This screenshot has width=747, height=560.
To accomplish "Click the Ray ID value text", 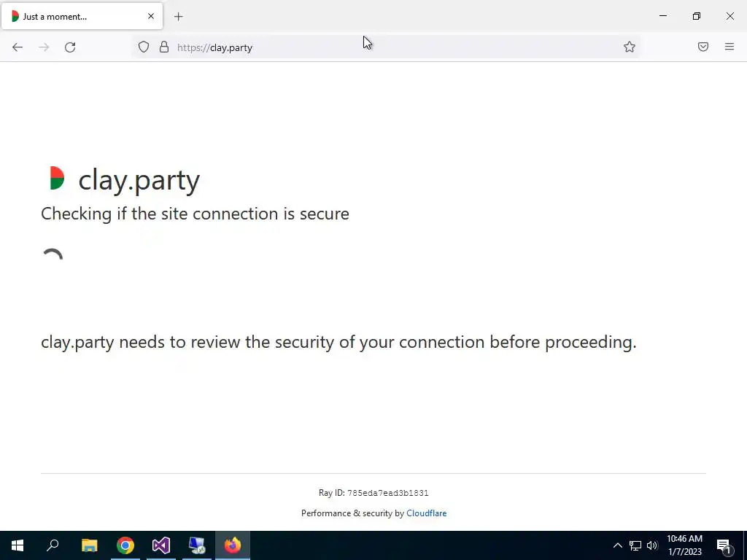I will click(388, 494).
